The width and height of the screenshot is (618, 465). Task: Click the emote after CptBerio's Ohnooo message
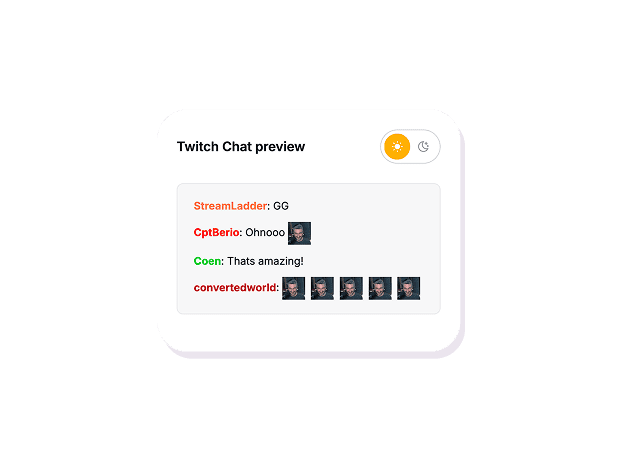(299, 233)
